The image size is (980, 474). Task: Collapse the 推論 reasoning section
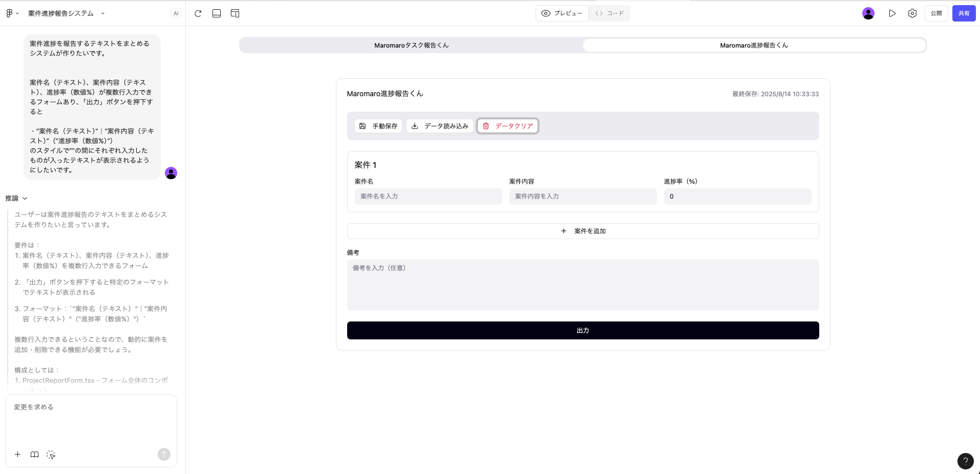(x=16, y=198)
